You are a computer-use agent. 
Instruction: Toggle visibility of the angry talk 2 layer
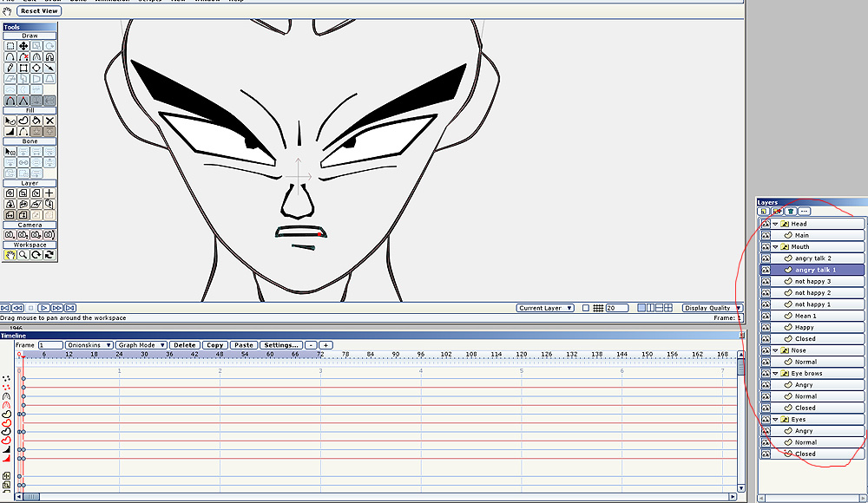pos(766,258)
